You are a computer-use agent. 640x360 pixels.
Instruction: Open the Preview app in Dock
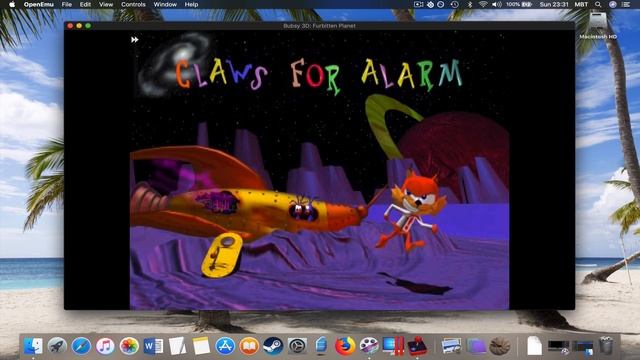tap(451, 346)
